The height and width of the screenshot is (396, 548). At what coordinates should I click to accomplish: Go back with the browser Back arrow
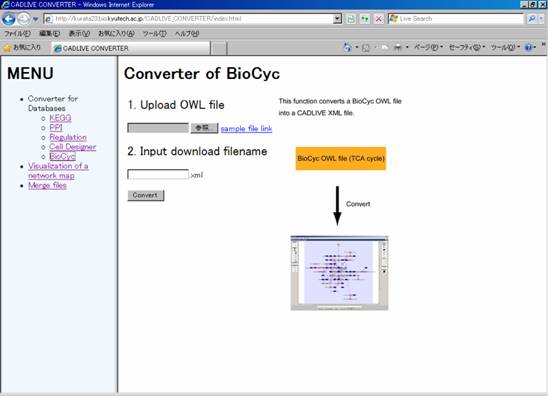(x=8, y=19)
